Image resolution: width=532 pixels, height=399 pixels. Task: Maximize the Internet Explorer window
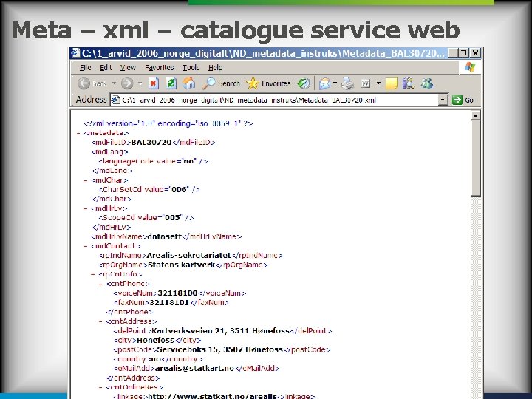point(463,53)
